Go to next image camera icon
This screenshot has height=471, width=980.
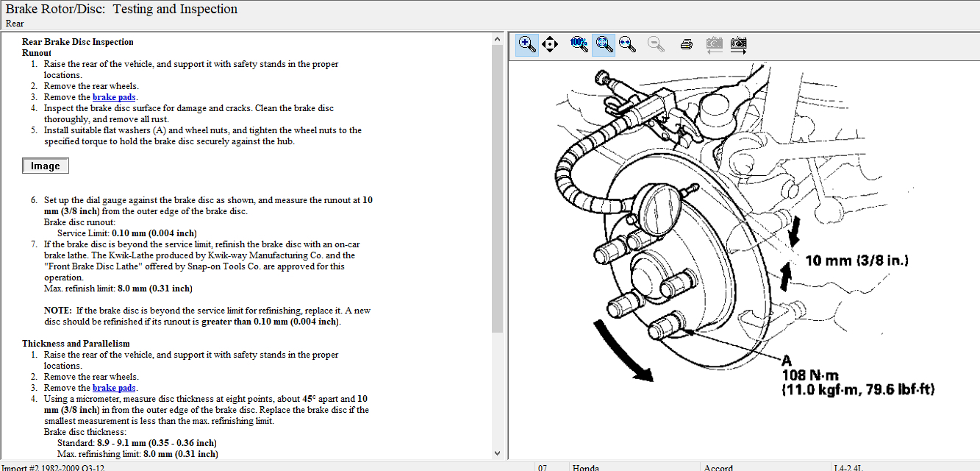click(x=739, y=44)
